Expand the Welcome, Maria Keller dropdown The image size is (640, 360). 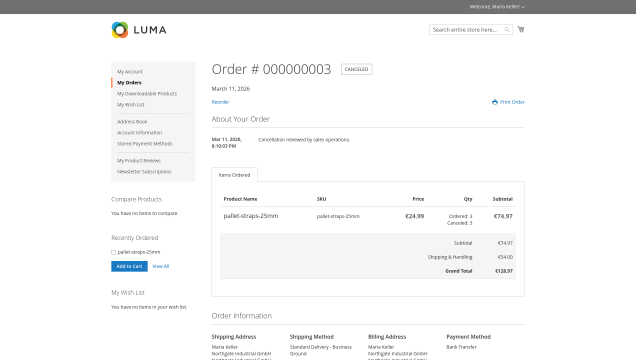pyautogui.click(x=497, y=7)
